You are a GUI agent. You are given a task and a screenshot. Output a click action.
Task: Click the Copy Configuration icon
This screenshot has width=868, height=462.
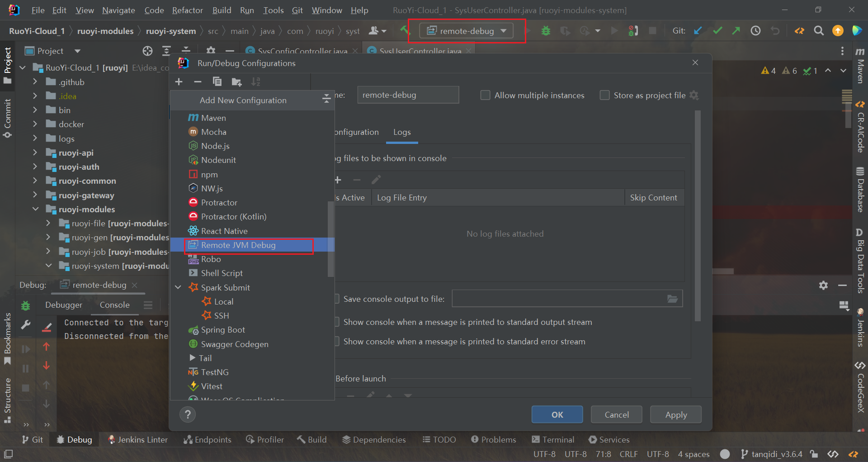pos(217,82)
